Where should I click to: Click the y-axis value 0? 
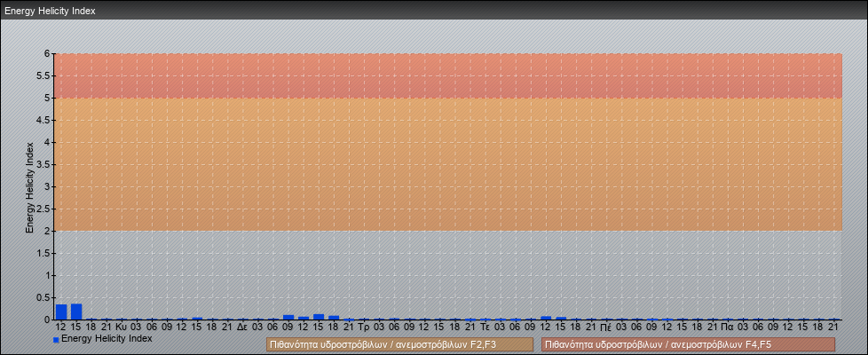coord(48,319)
